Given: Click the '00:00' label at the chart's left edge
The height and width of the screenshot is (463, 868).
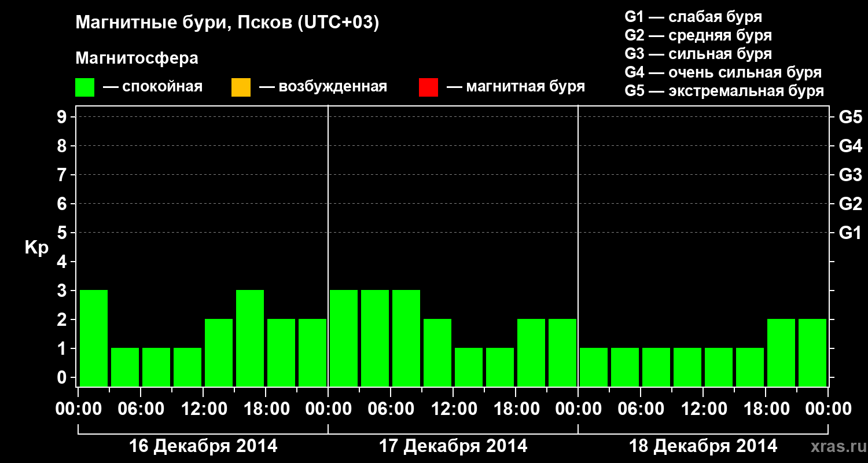Looking at the screenshot, I should pyautogui.click(x=78, y=409).
